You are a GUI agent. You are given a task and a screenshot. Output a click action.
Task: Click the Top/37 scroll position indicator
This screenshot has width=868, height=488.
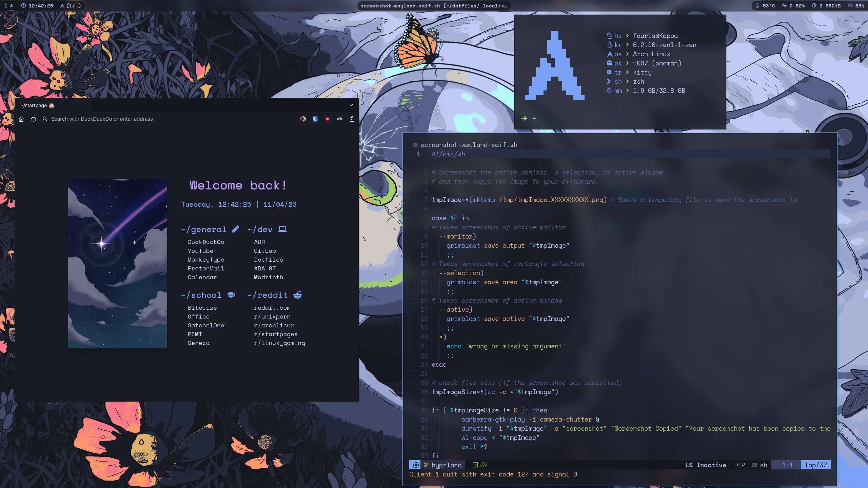pos(815,465)
